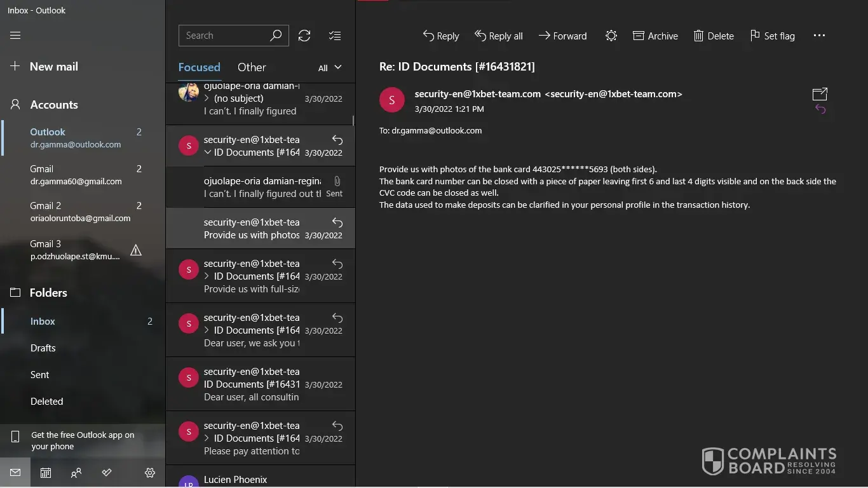Open Settings gear icon
Image resolution: width=868 pixels, height=488 pixels.
150,473
